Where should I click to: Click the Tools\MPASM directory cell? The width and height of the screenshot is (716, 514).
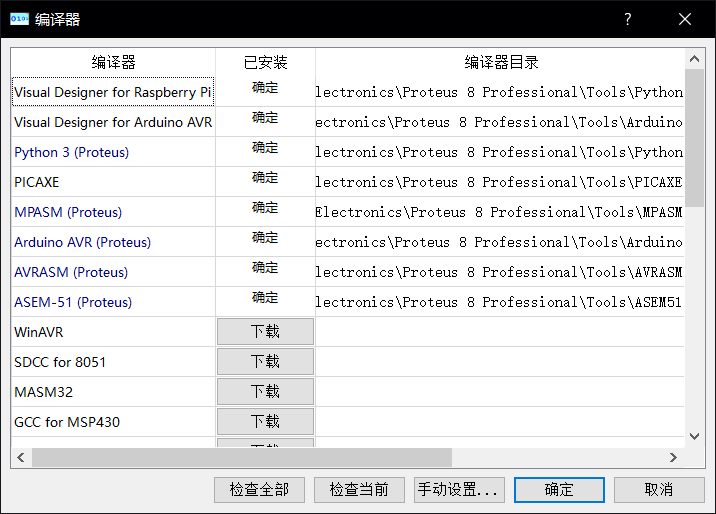pos(500,212)
